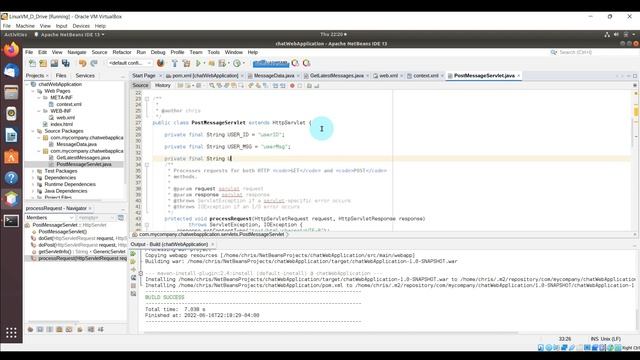Run the project with green play icon
The width and height of the screenshot is (640, 360).
click(x=198, y=63)
